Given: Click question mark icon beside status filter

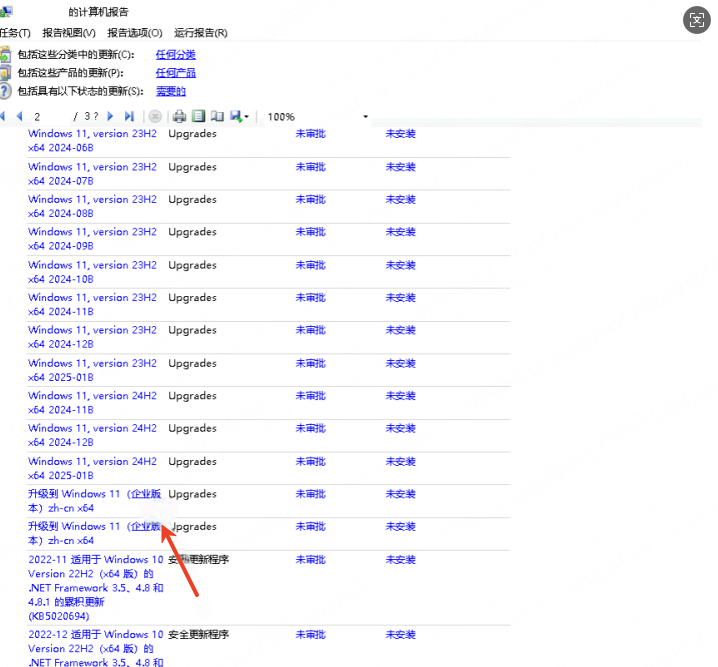Looking at the screenshot, I should coord(5,91).
